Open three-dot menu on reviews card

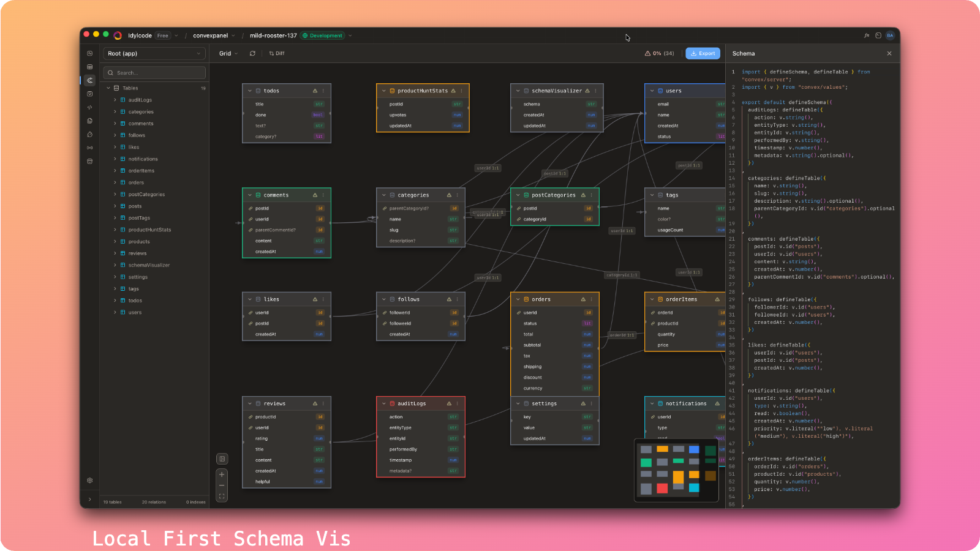pos(323,403)
